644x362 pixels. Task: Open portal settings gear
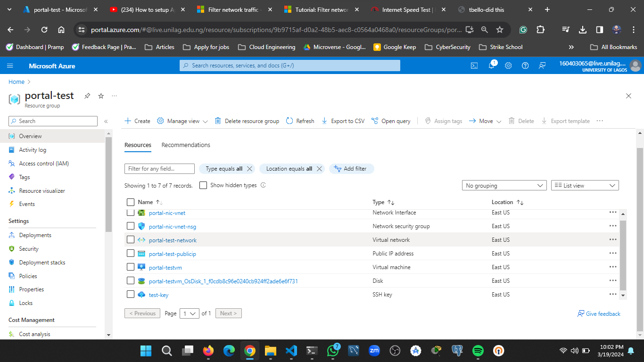click(x=508, y=66)
